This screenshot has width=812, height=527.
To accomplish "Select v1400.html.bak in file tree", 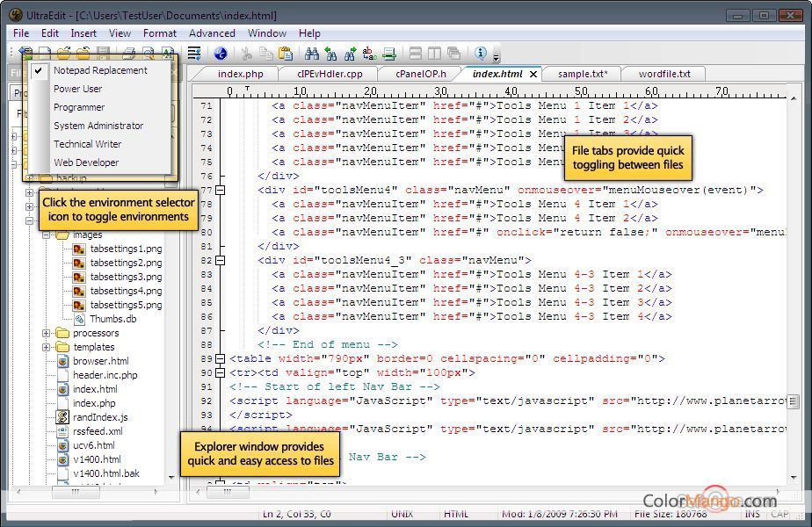I will [106, 473].
